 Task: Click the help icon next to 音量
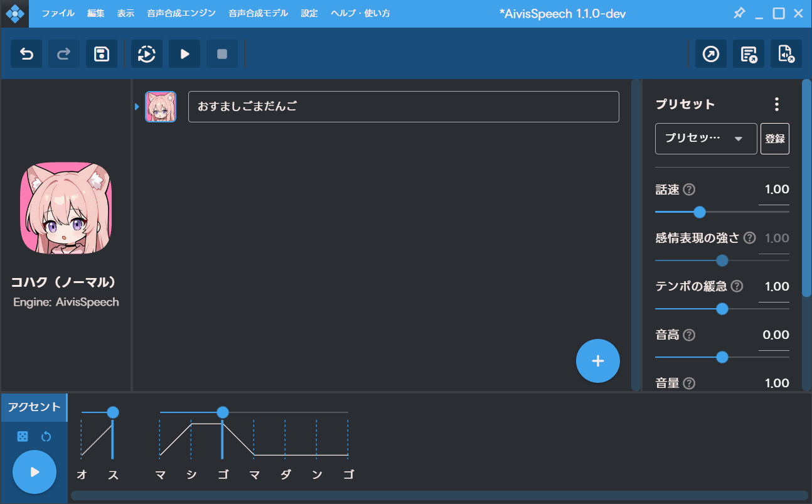(689, 383)
